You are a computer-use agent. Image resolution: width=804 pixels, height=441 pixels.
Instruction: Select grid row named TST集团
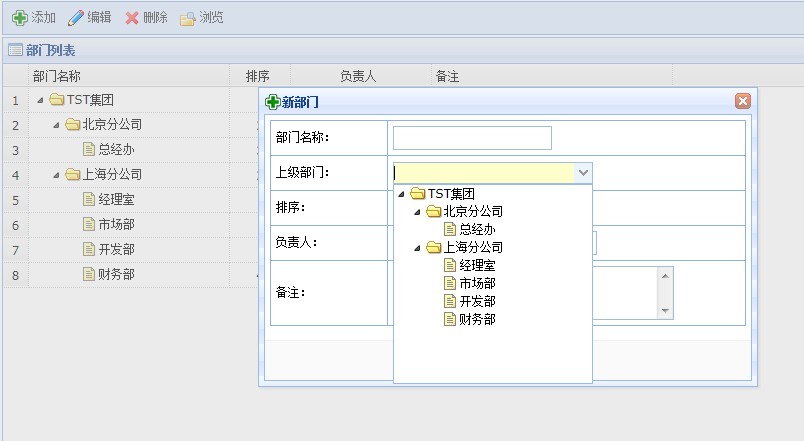pos(90,99)
